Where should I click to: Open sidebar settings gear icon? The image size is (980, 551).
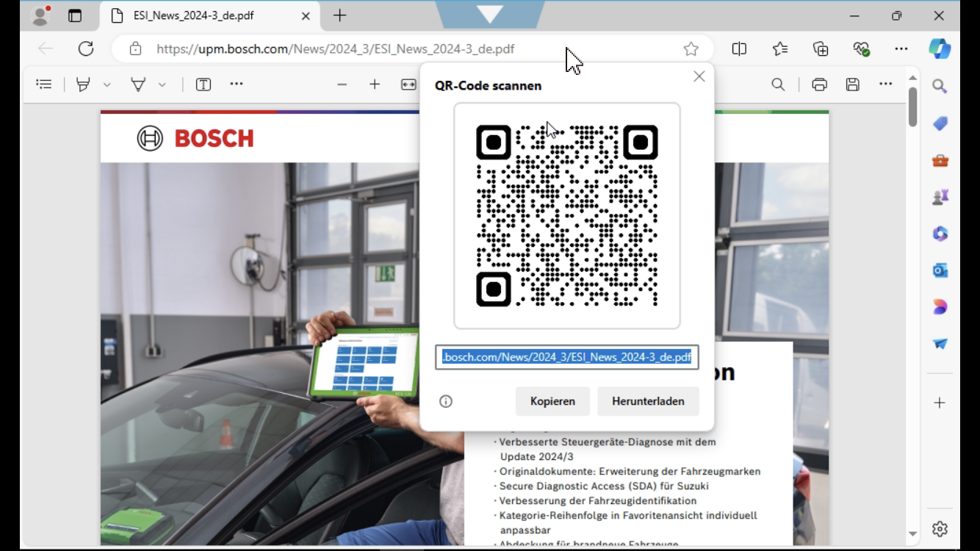pos(940,529)
